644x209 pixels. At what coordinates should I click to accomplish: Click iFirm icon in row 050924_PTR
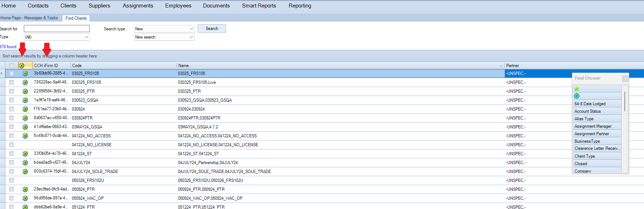click(25, 189)
